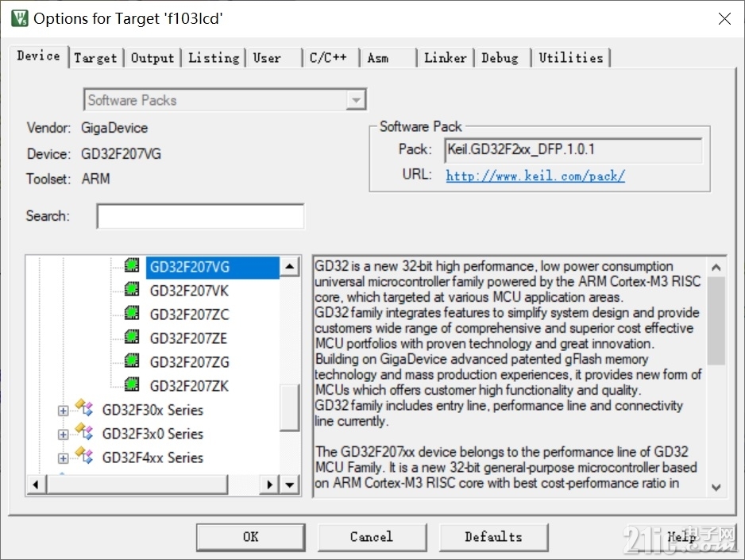Image resolution: width=745 pixels, height=560 pixels.
Task: Select GD32F207ZE in the device tree
Action: pos(188,338)
